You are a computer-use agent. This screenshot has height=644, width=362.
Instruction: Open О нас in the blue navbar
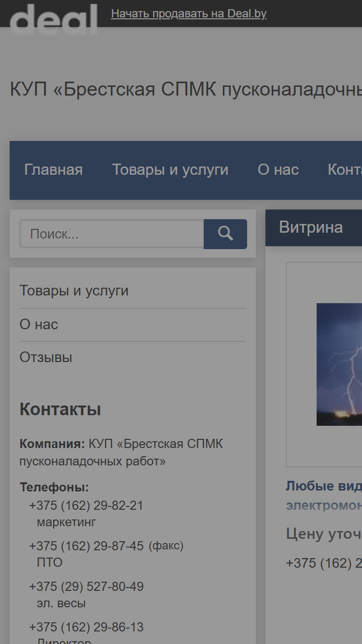click(278, 170)
